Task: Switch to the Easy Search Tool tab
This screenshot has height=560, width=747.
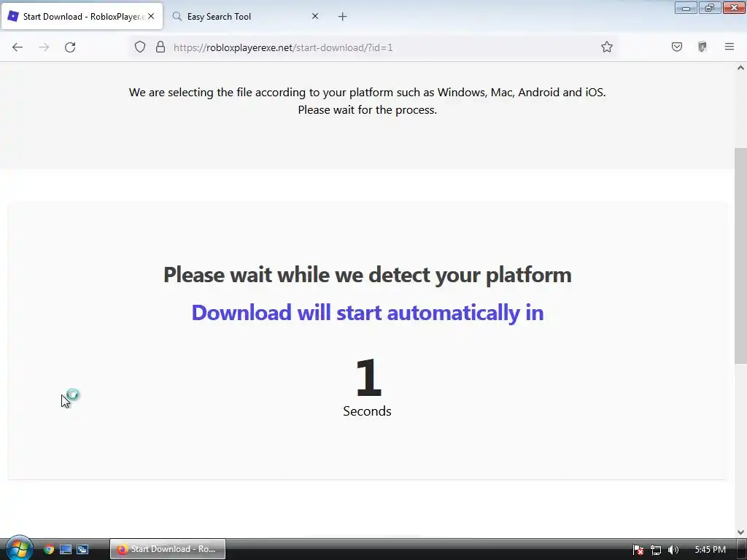Action: [x=245, y=17]
